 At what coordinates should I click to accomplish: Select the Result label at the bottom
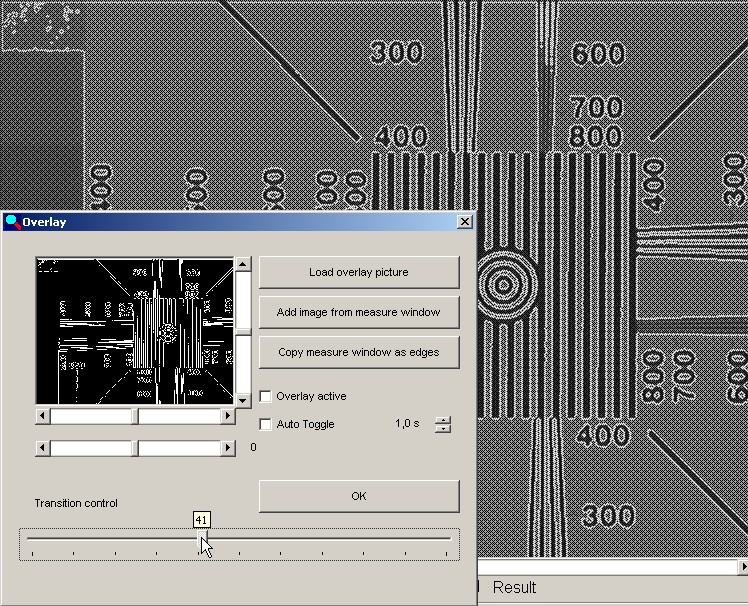click(514, 588)
